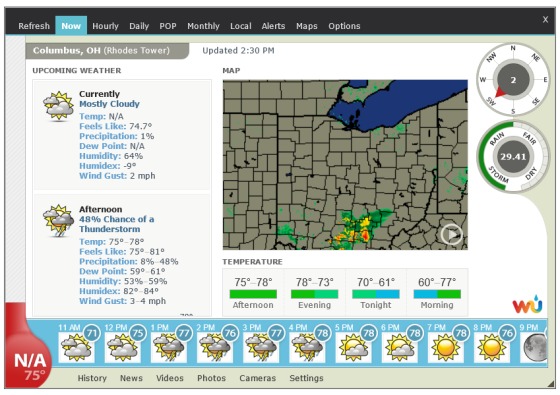Click the Ohio radar map
560x395 pixels.
[x=345, y=165]
